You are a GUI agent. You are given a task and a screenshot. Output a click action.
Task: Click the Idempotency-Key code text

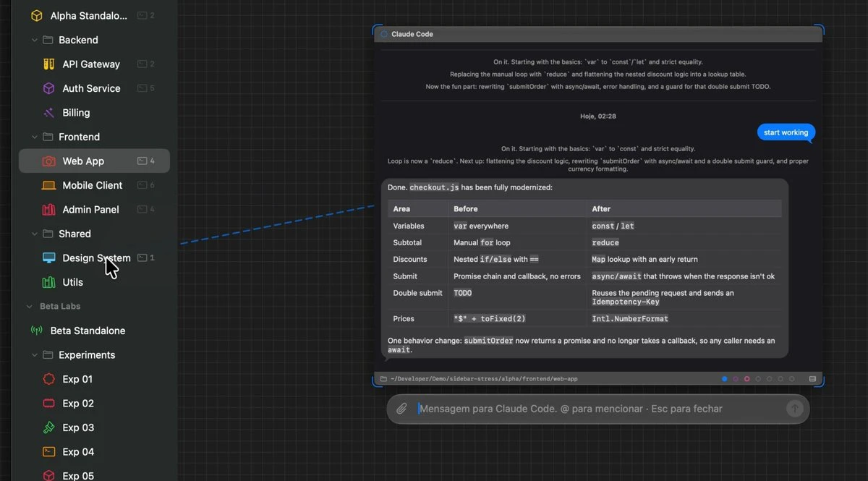tap(626, 302)
